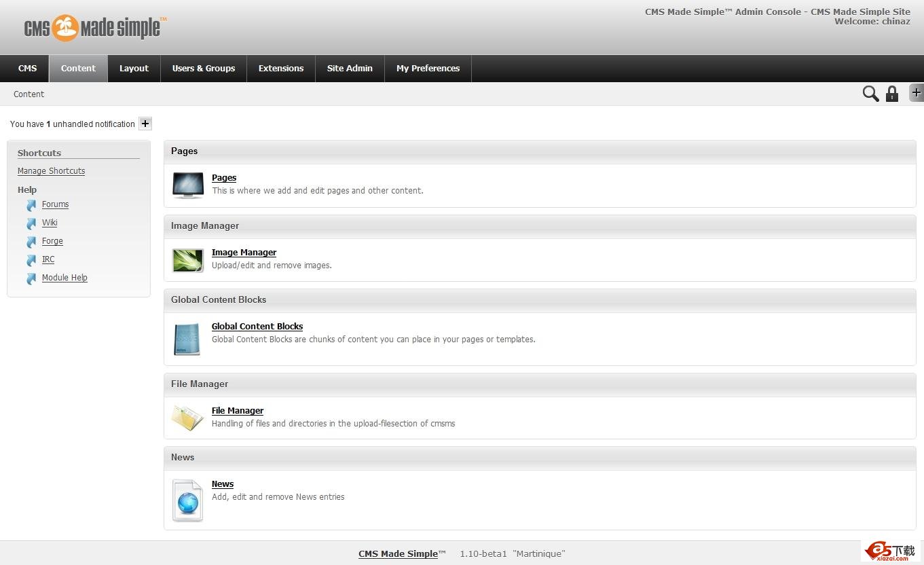
Task: Click the Global Content Blocks description sentence
Action: pyautogui.click(x=373, y=340)
